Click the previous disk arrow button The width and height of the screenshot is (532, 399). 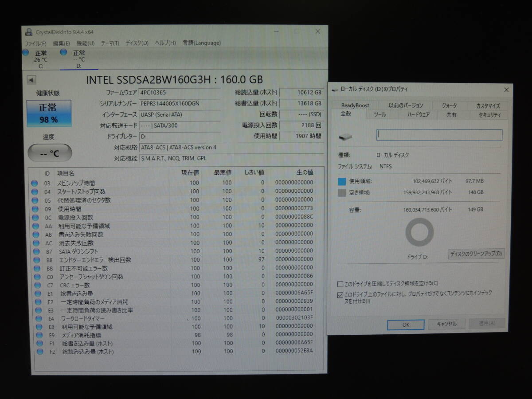pos(31,80)
